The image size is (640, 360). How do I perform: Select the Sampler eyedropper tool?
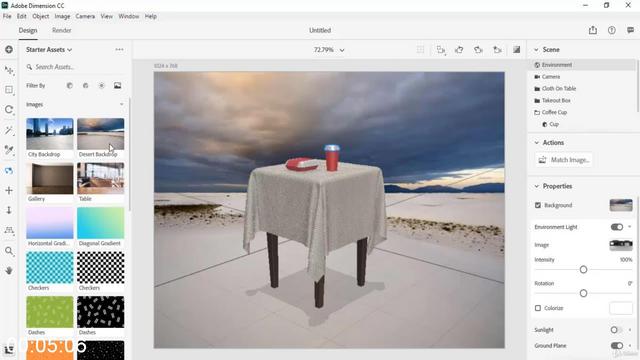[x=9, y=150]
